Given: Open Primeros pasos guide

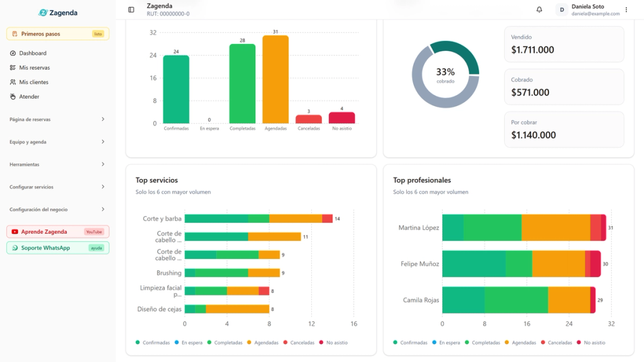Looking at the screenshot, I should click(x=57, y=34).
